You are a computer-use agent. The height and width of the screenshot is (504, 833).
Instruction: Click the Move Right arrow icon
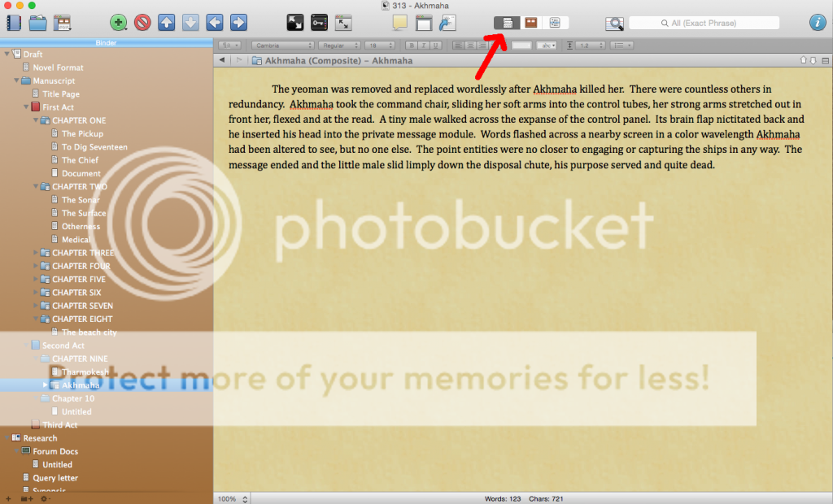click(x=238, y=22)
